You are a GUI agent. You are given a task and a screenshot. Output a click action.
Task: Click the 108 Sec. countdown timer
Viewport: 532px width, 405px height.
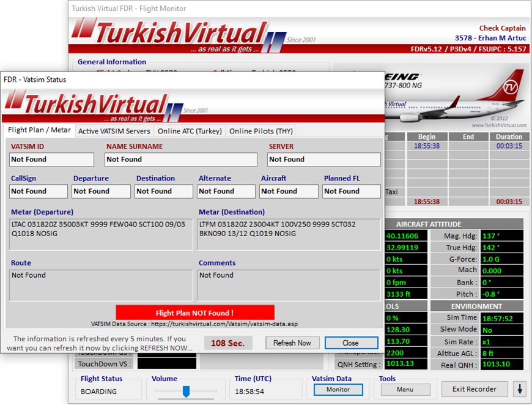pos(228,343)
